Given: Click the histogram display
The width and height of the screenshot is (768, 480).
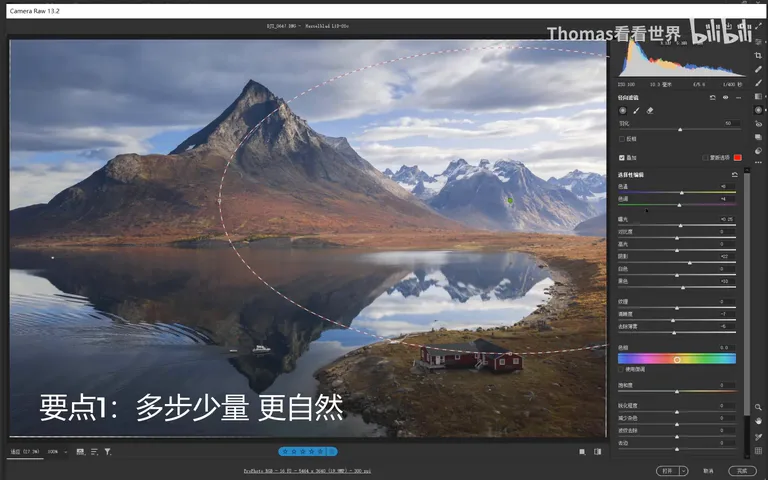Looking at the screenshot, I should tap(681, 59).
